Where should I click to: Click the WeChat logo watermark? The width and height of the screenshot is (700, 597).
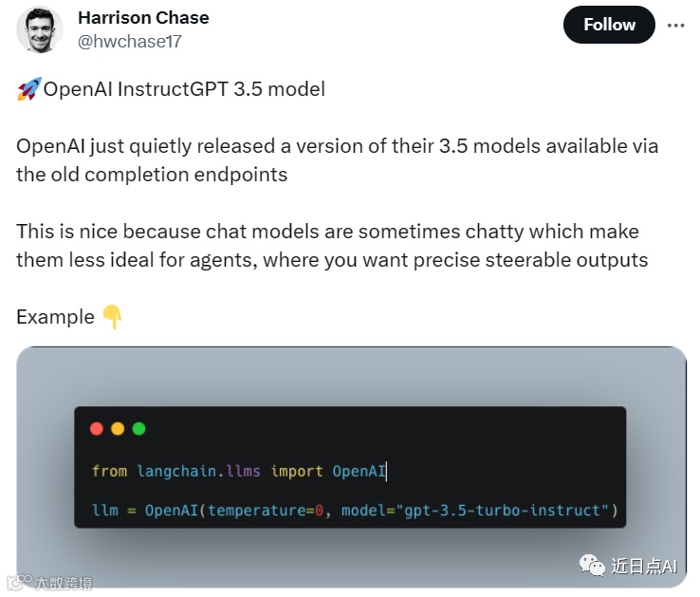click(x=592, y=566)
